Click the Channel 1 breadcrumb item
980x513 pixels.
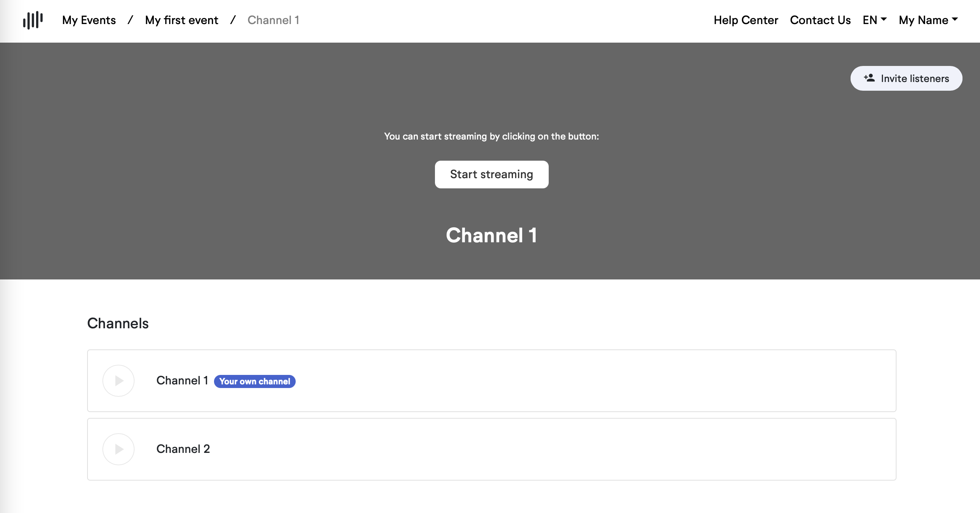pos(273,20)
